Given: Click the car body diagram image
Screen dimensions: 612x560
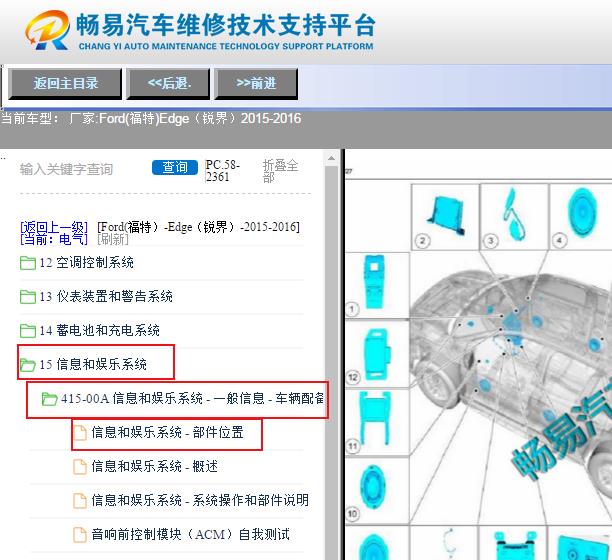Looking at the screenshot, I should [511, 386].
